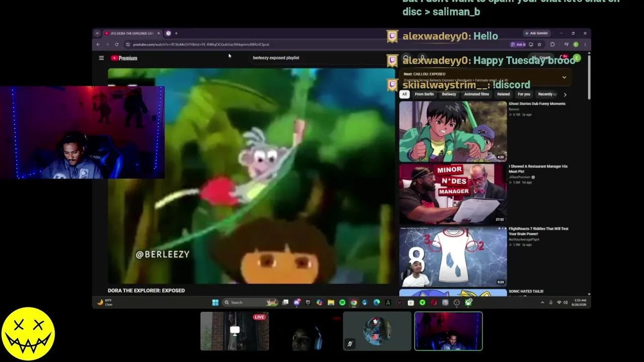Select the Animated films filter chip
The image size is (644, 362).
(x=476, y=94)
